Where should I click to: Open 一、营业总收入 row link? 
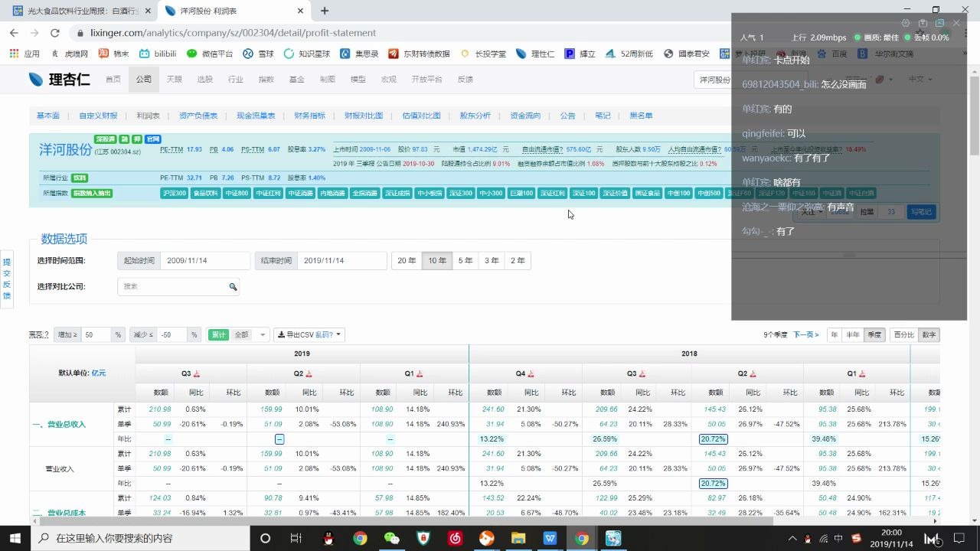click(58, 424)
